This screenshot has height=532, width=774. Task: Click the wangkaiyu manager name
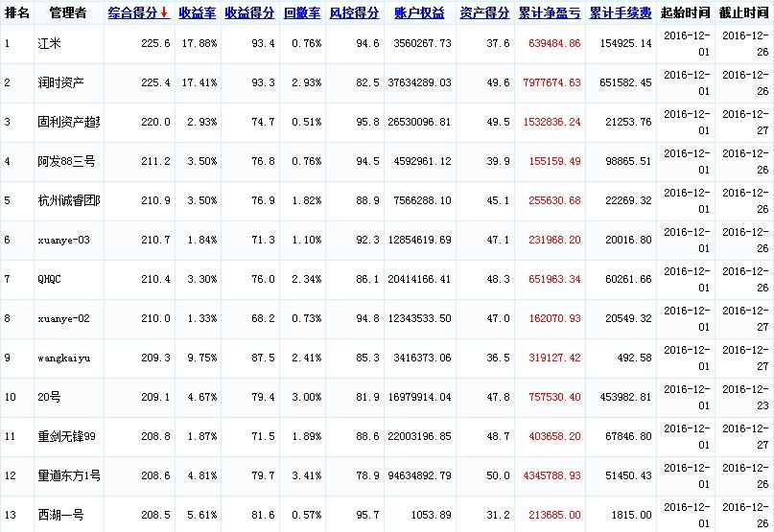coord(64,358)
